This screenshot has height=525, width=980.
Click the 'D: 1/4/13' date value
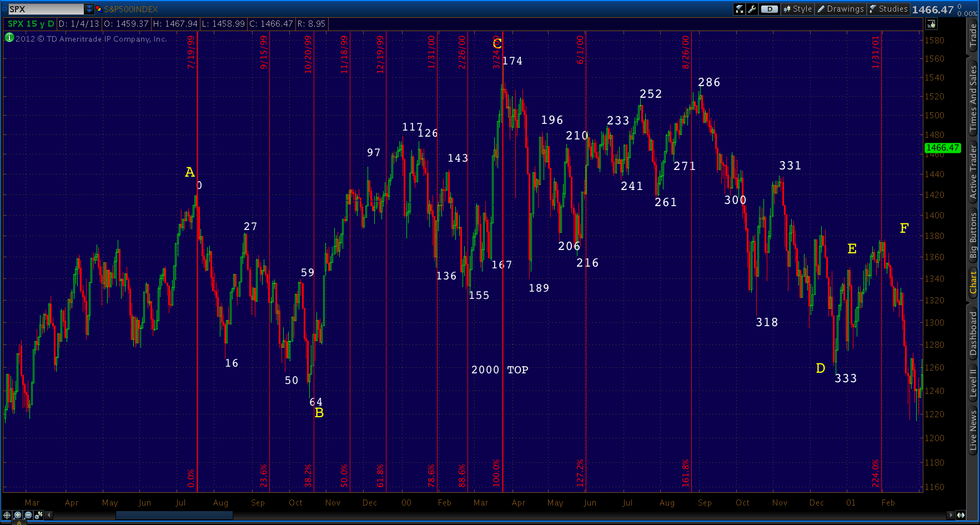79,24
